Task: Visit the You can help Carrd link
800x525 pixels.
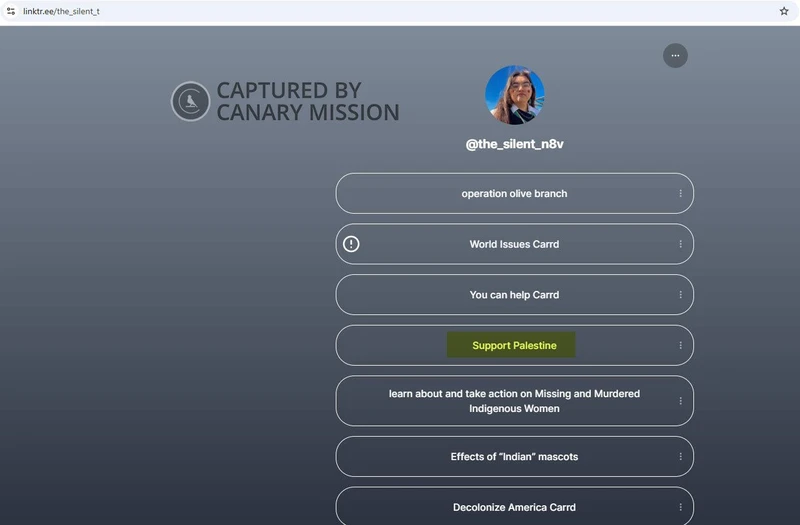Action: (x=514, y=295)
